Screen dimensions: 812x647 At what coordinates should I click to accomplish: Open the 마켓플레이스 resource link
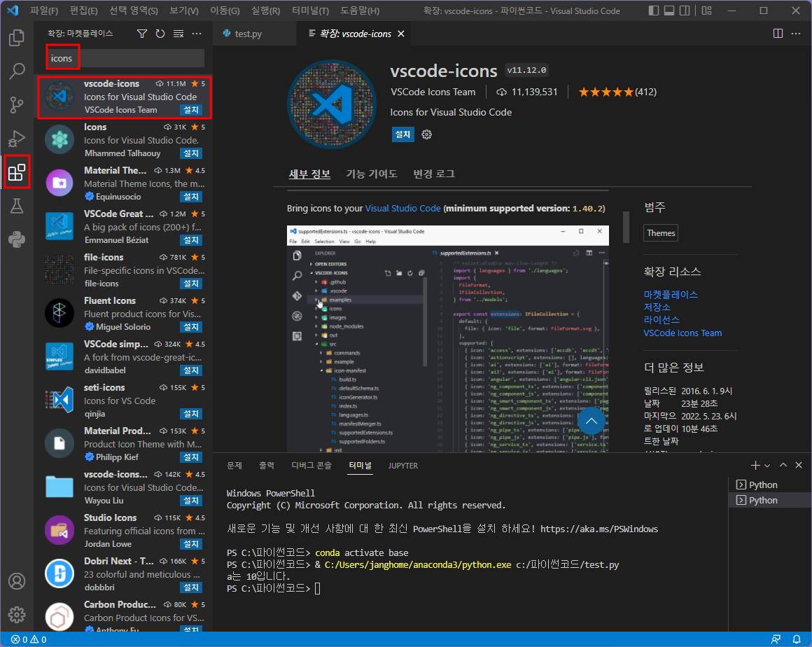pos(671,295)
